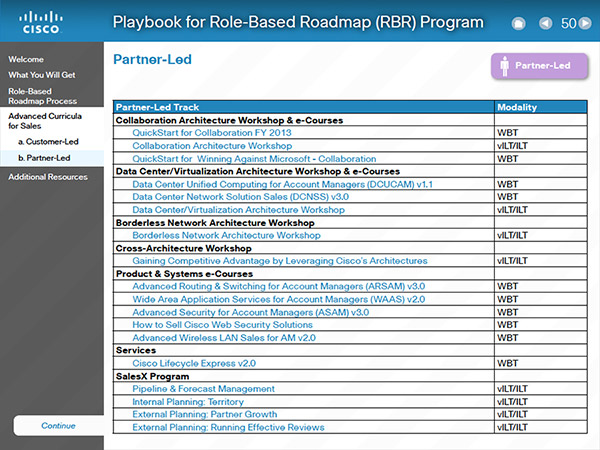Open What You Will Get section
Image resolution: width=600 pixels, height=450 pixels.
click(x=42, y=75)
